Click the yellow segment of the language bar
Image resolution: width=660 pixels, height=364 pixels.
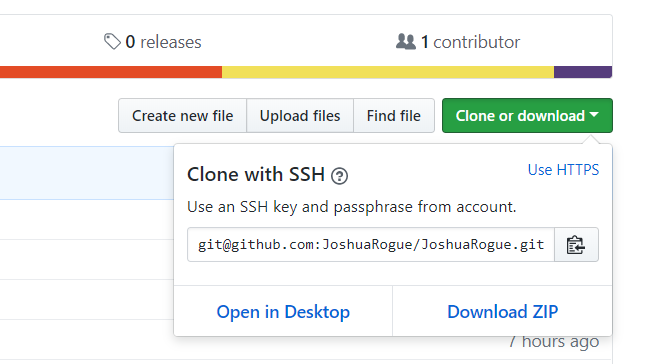click(388, 72)
